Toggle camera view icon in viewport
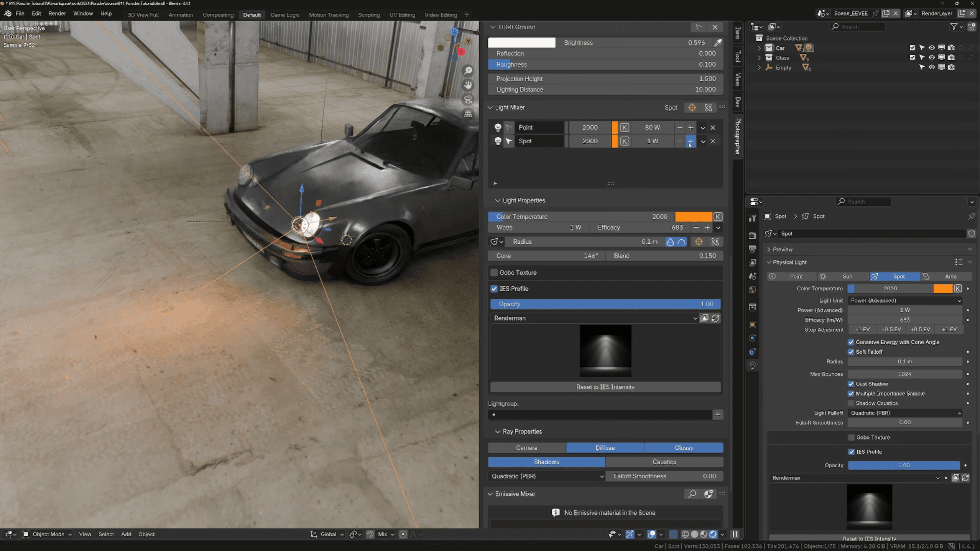The height and width of the screenshot is (551, 980). coord(468,100)
